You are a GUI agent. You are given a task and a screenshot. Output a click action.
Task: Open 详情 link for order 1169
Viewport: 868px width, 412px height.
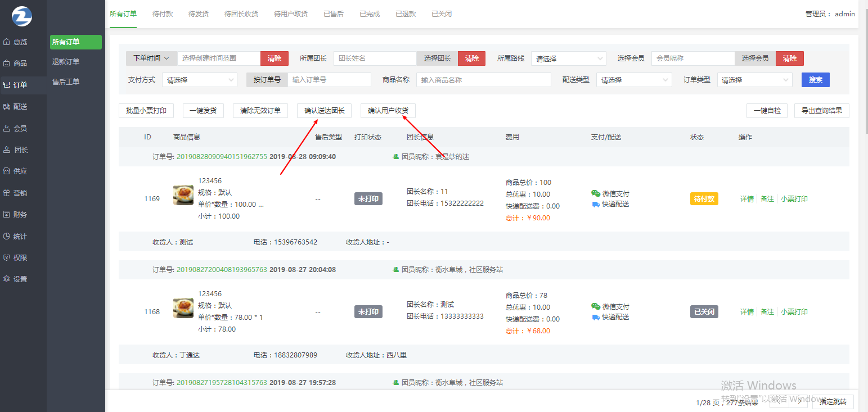point(746,199)
